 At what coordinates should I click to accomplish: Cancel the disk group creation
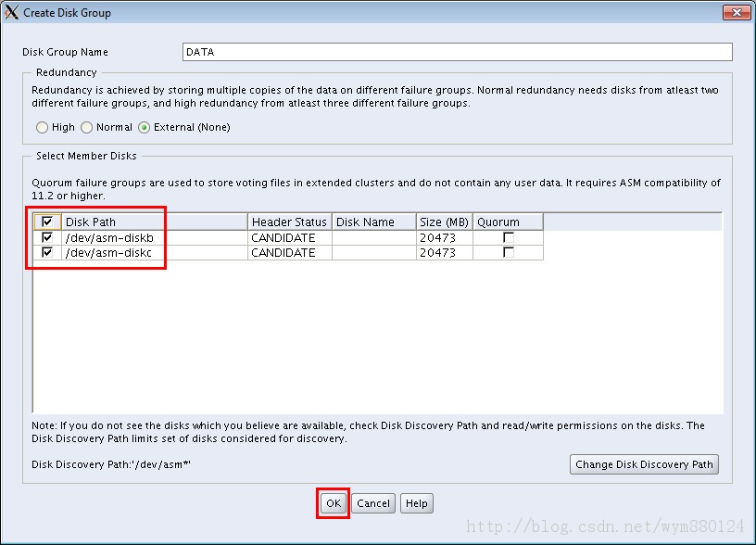373,502
